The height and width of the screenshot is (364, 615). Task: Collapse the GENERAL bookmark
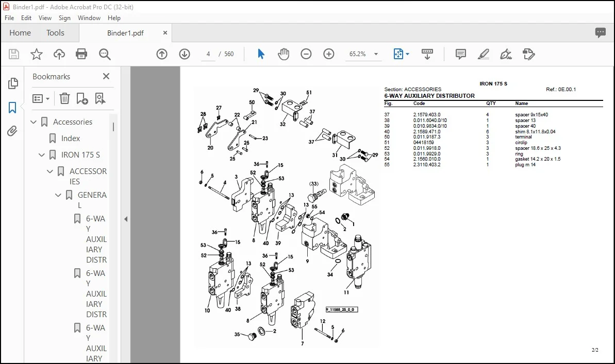click(58, 195)
